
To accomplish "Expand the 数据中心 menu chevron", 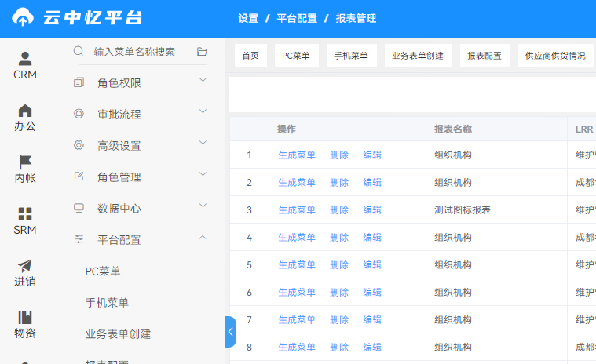I will tap(203, 206).
